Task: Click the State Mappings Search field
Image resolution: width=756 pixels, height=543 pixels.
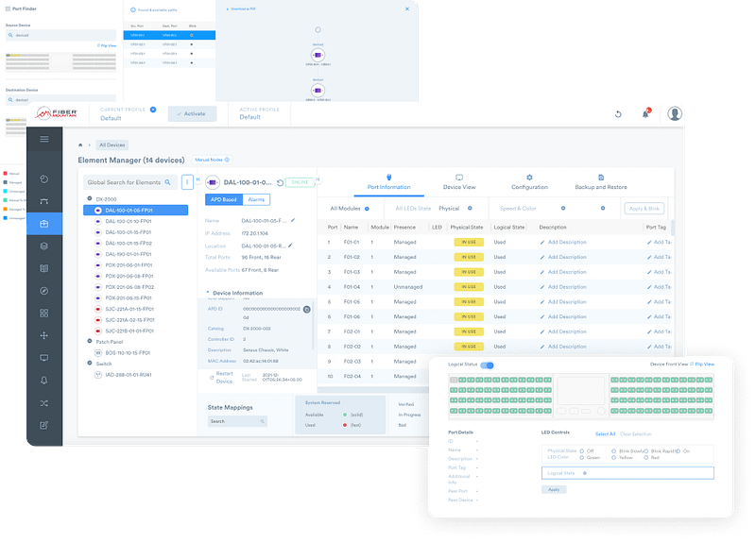Action: pyautogui.click(x=237, y=421)
